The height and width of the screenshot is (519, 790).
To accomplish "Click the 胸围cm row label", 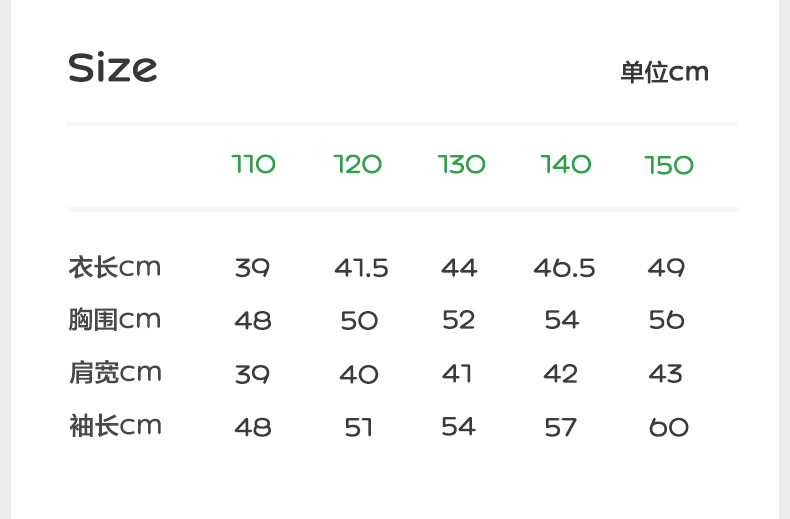I will (x=114, y=320).
